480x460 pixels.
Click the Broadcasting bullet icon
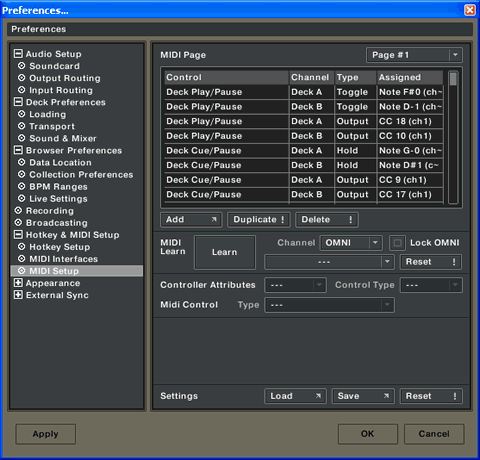[18, 223]
